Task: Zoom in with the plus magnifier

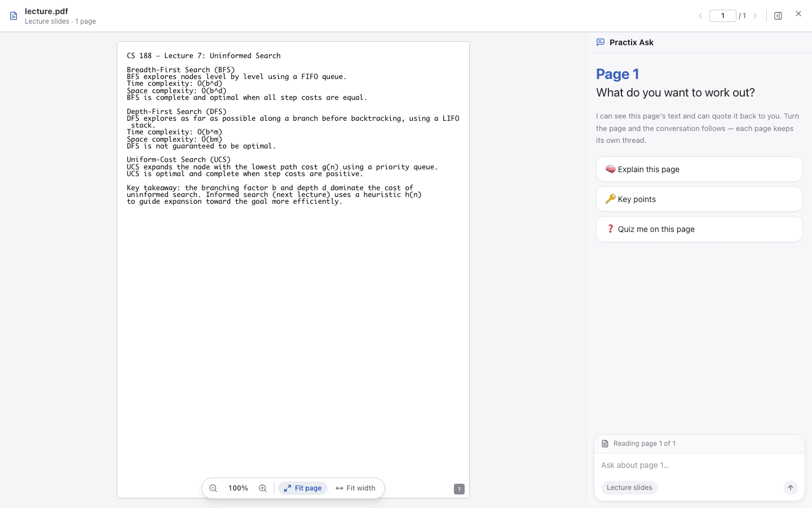Action: [x=263, y=488]
